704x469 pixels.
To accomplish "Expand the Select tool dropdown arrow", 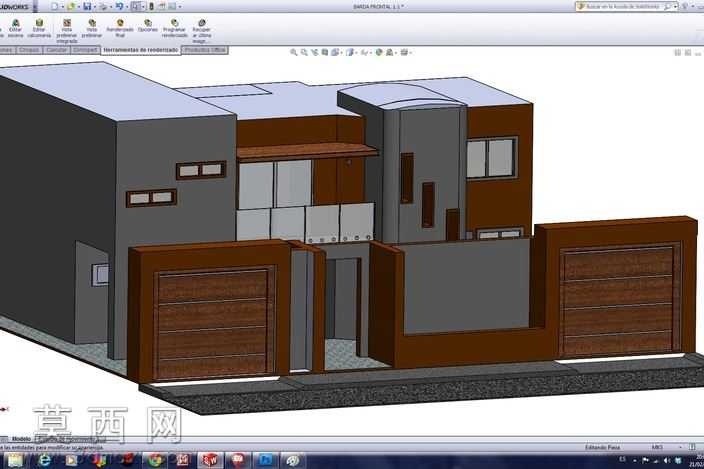I will tap(143, 7).
